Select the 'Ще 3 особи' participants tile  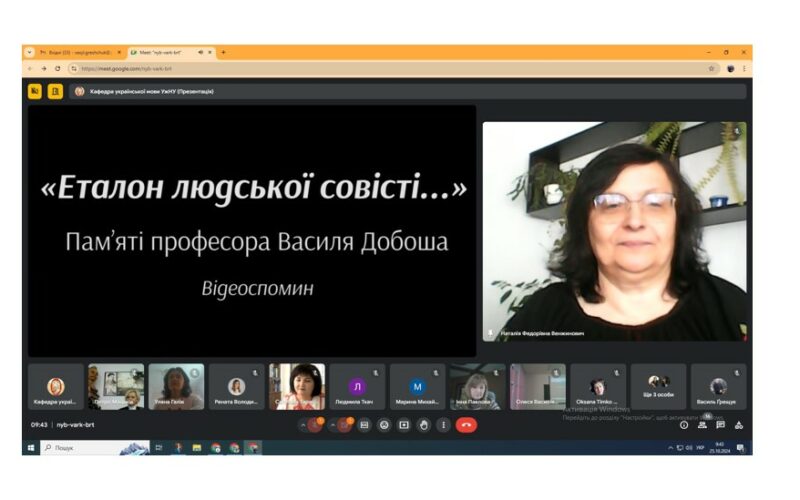pos(658,387)
